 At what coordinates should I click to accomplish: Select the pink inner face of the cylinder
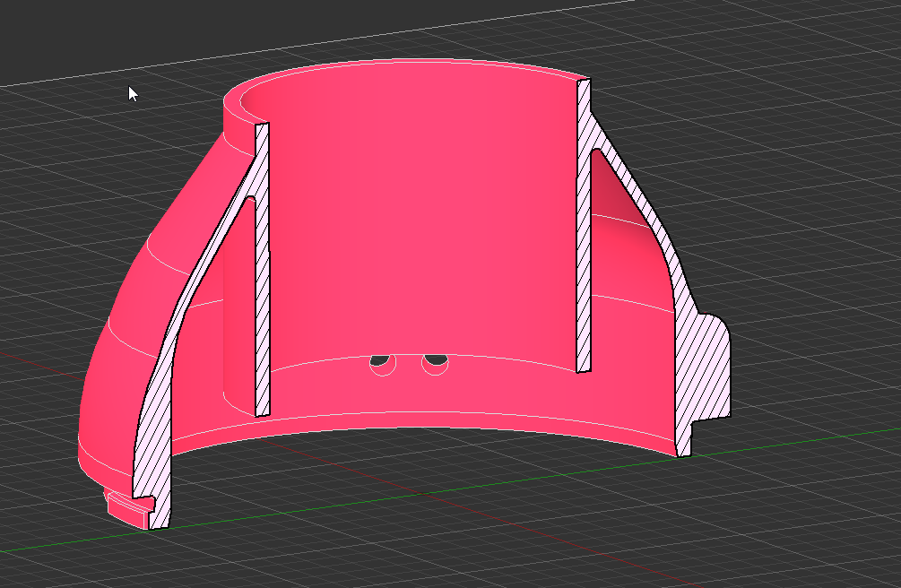click(x=421, y=224)
